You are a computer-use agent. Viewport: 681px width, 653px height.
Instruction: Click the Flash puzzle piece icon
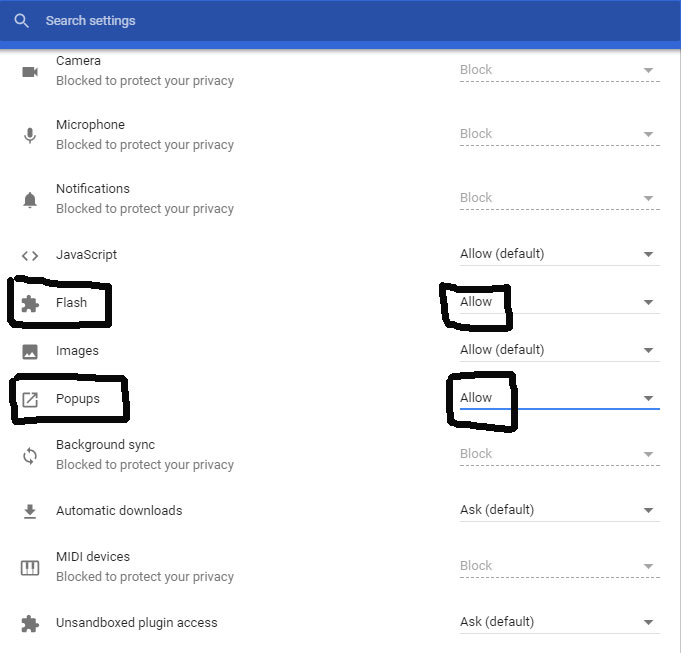pyautogui.click(x=30, y=303)
